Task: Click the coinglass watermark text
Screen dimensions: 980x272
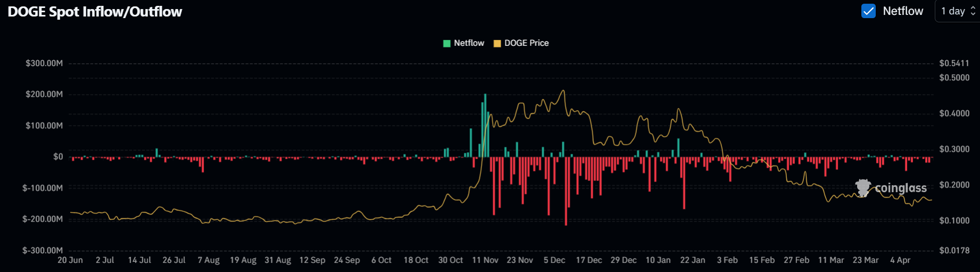Action: [x=901, y=188]
